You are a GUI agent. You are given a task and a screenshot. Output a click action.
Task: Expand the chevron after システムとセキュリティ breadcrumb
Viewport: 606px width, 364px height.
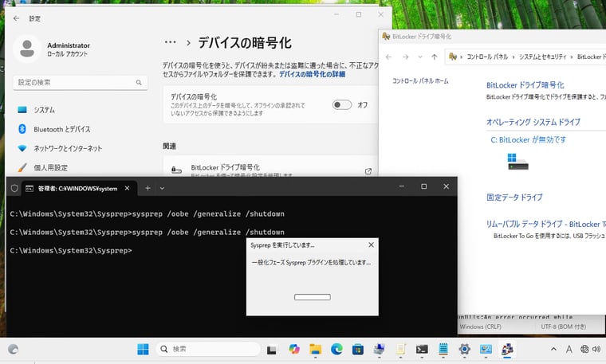click(x=572, y=57)
